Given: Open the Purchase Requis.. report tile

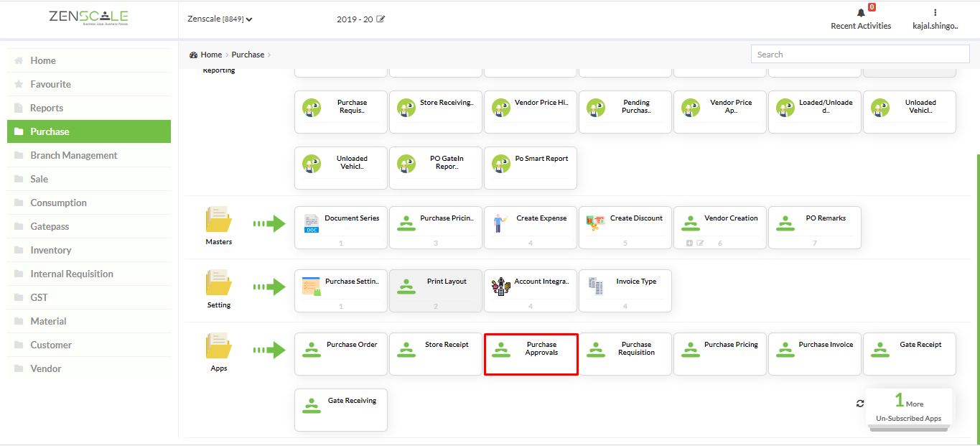Looking at the screenshot, I should click(341, 112).
